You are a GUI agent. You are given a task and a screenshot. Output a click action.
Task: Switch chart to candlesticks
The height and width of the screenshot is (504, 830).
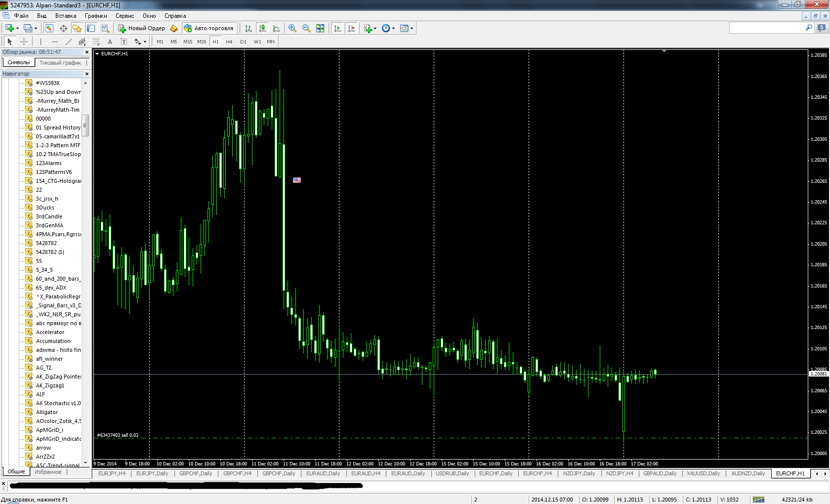click(x=262, y=28)
